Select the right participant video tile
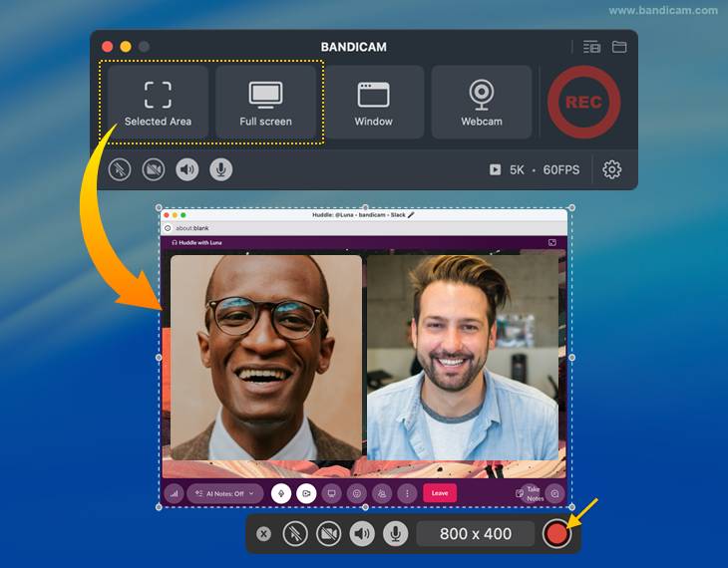This screenshot has height=568, width=728. (463, 358)
